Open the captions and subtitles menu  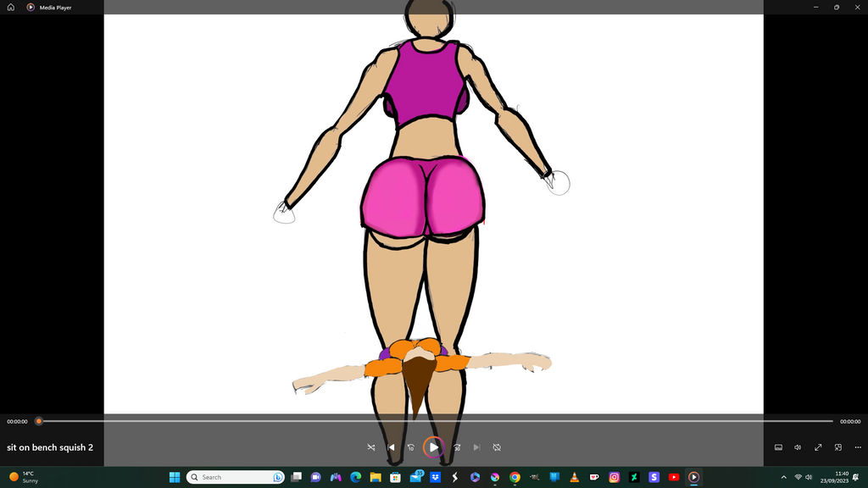pyautogui.click(x=778, y=447)
